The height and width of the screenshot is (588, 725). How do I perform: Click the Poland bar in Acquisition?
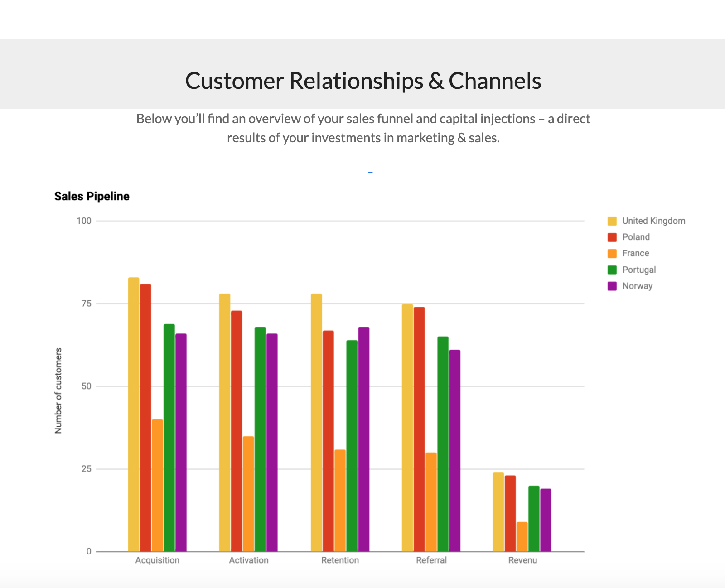coord(145,418)
